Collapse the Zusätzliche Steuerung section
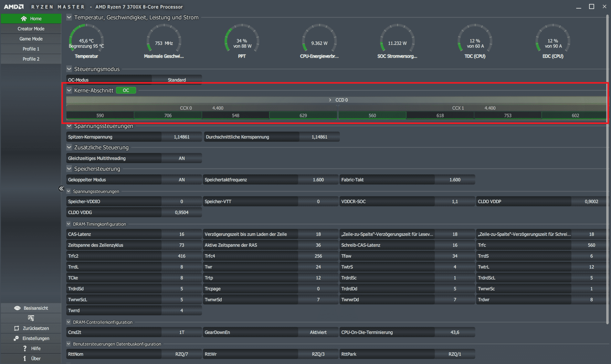 (x=69, y=147)
